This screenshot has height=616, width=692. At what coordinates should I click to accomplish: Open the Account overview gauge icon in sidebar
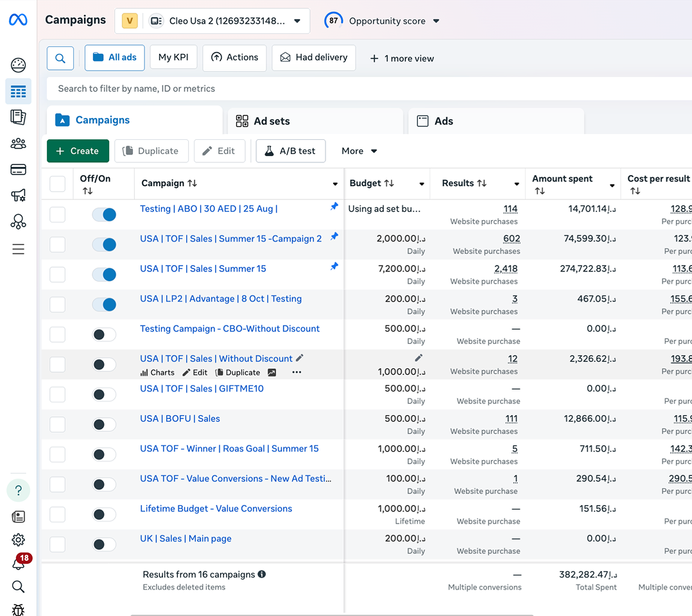[18, 65]
